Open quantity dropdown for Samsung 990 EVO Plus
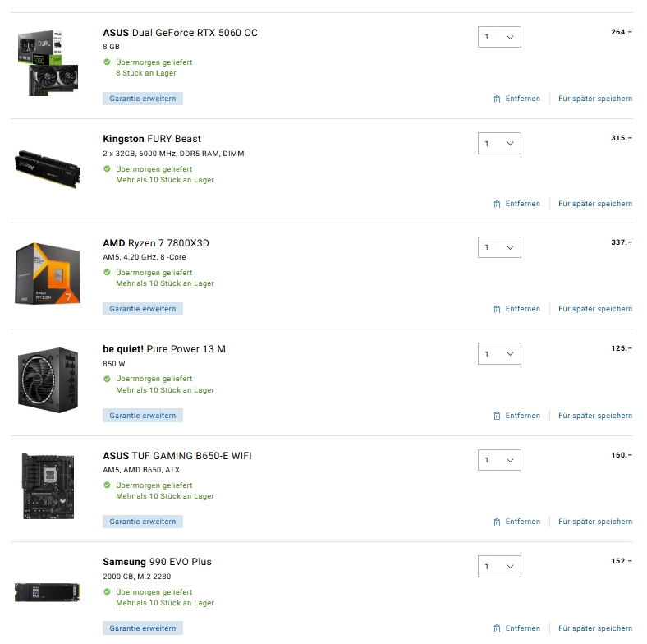Image resolution: width=647 pixels, height=644 pixels. pos(499,567)
